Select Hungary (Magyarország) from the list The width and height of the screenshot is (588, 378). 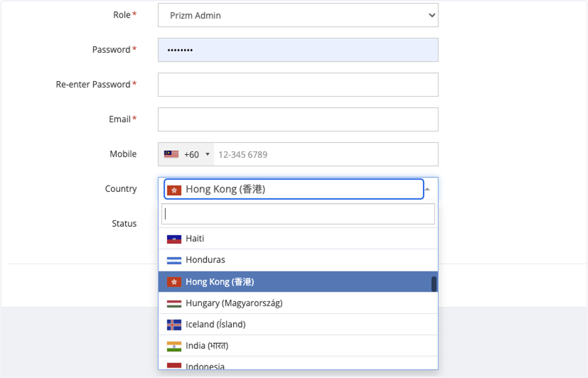pos(298,303)
